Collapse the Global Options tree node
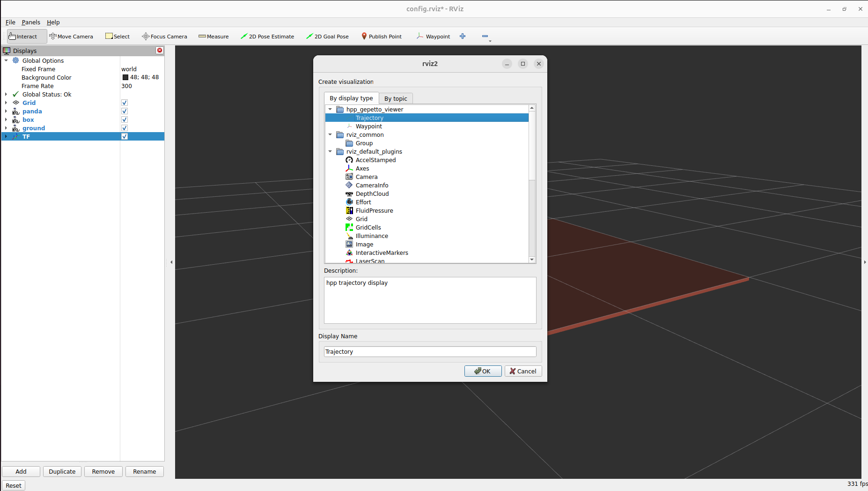868x491 pixels. point(6,60)
